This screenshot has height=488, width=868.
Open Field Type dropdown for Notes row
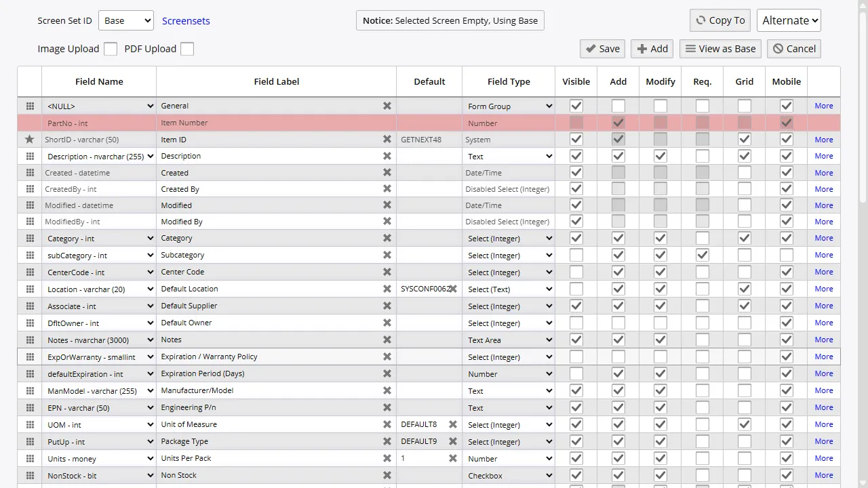pyautogui.click(x=509, y=340)
